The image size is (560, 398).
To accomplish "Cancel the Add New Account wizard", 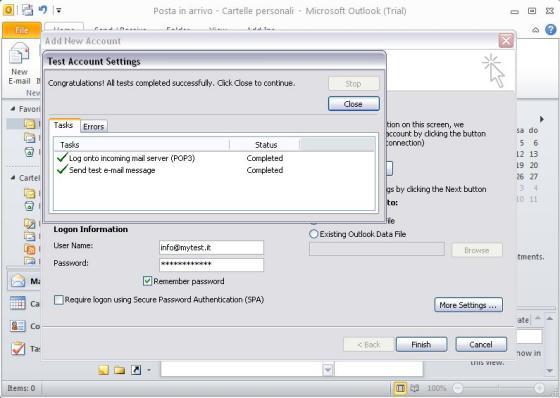I will tap(481, 344).
